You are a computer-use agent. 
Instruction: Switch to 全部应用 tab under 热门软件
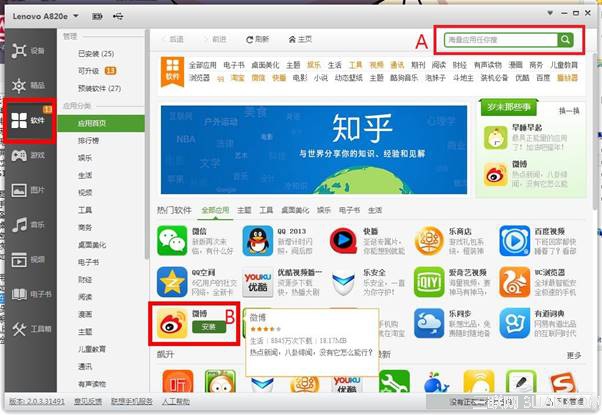coord(215,210)
